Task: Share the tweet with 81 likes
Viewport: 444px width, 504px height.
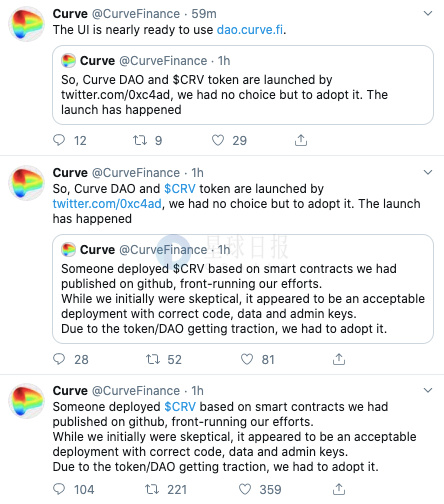Action: 339,359
